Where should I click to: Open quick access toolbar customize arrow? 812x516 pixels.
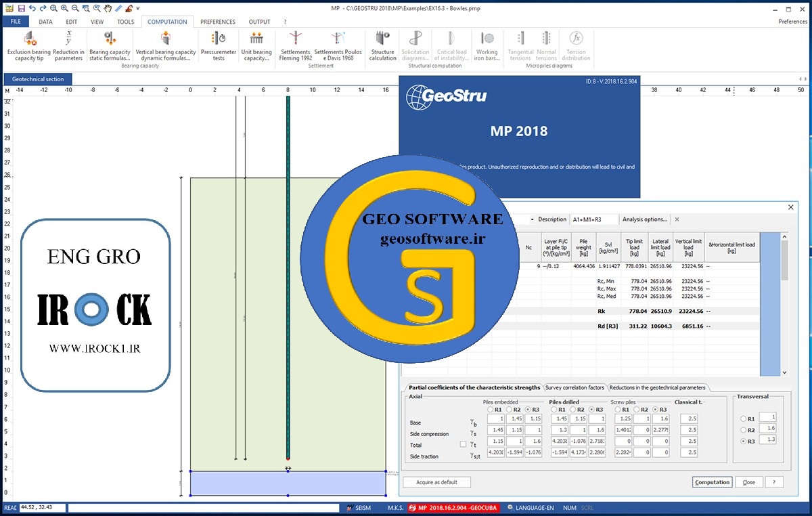point(138,8)
